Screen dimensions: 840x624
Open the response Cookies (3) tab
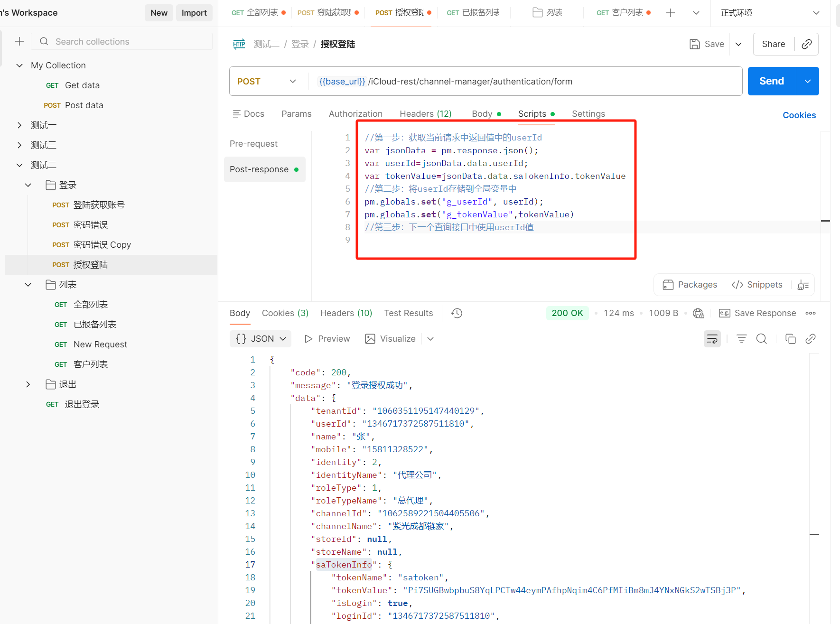(x=285, y=313)
